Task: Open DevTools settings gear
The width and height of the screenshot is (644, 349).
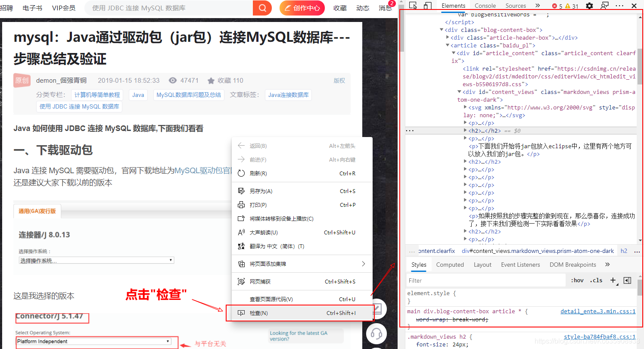Action: tap(589, 6)
